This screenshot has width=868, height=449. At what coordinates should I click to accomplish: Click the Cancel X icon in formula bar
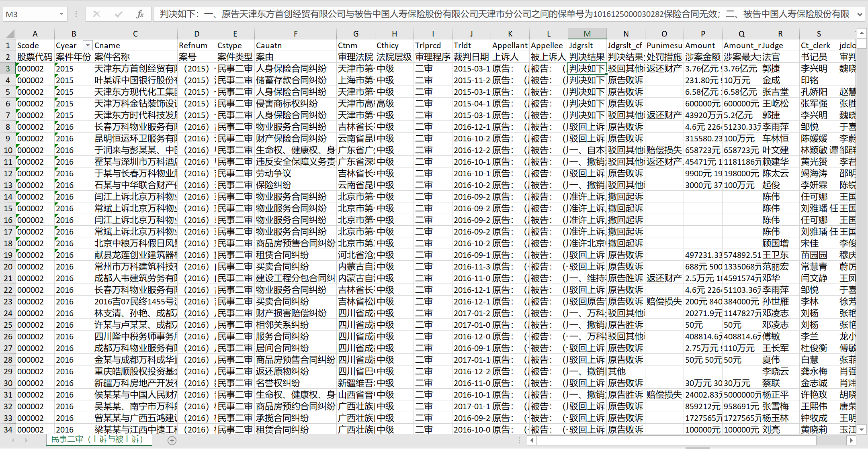pos(96,14)
